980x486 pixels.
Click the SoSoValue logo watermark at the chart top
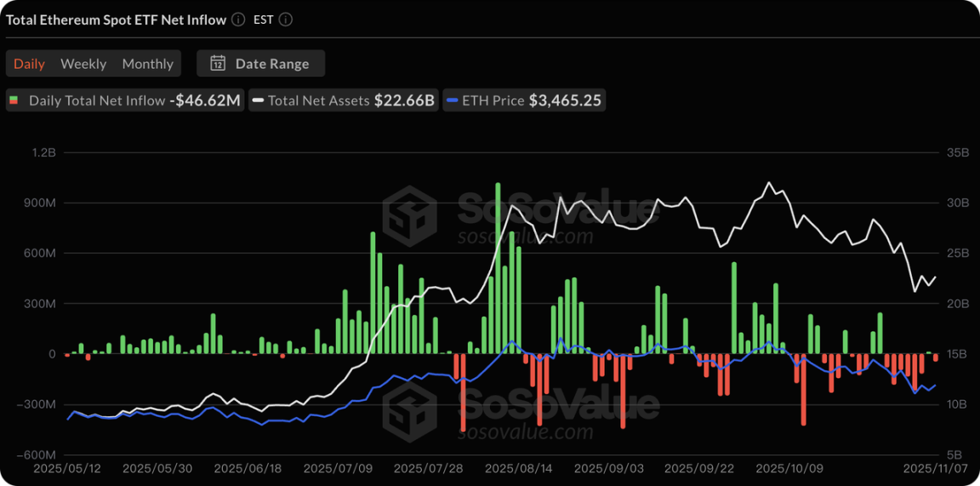pos(409,214)
